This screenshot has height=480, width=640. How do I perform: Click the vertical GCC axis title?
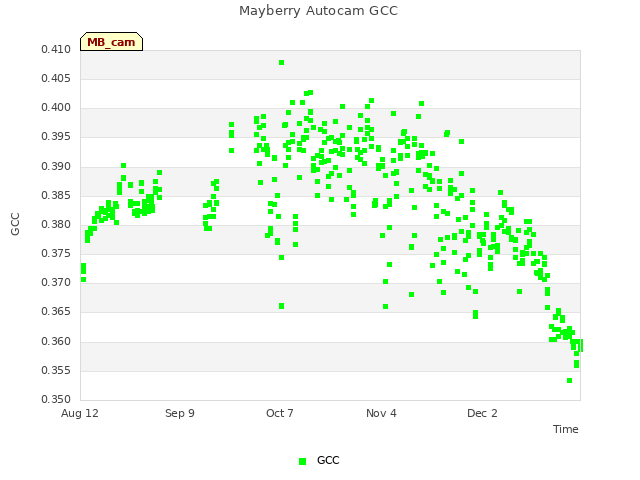click(15, 224)
